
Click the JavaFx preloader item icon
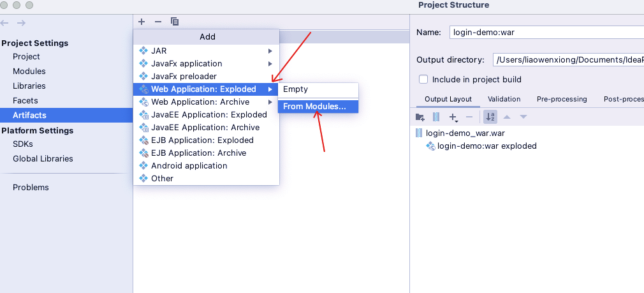click(143, 77)
